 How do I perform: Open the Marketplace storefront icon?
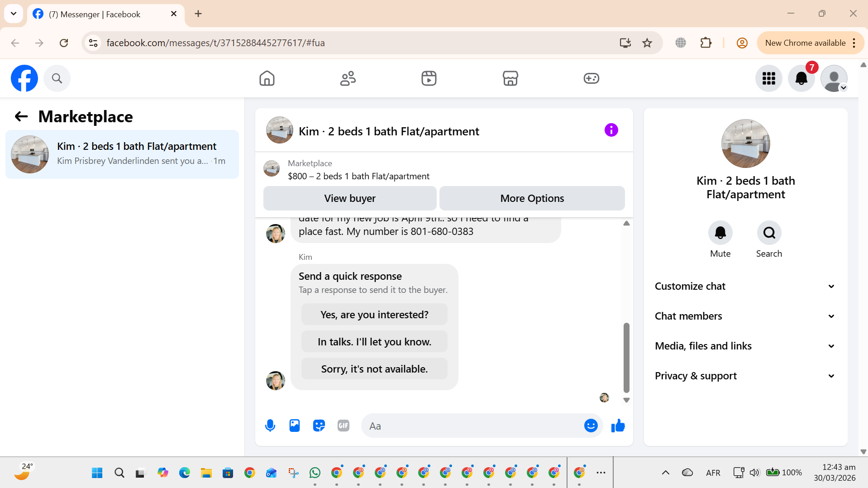click(x=510, y=78)
